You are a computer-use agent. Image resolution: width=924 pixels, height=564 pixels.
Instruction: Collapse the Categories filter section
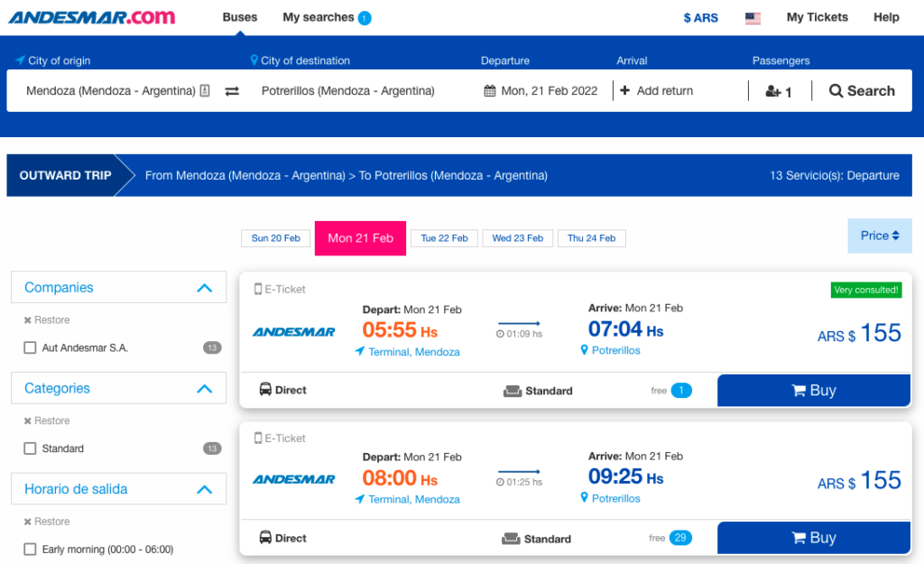[x=204, y=389]
